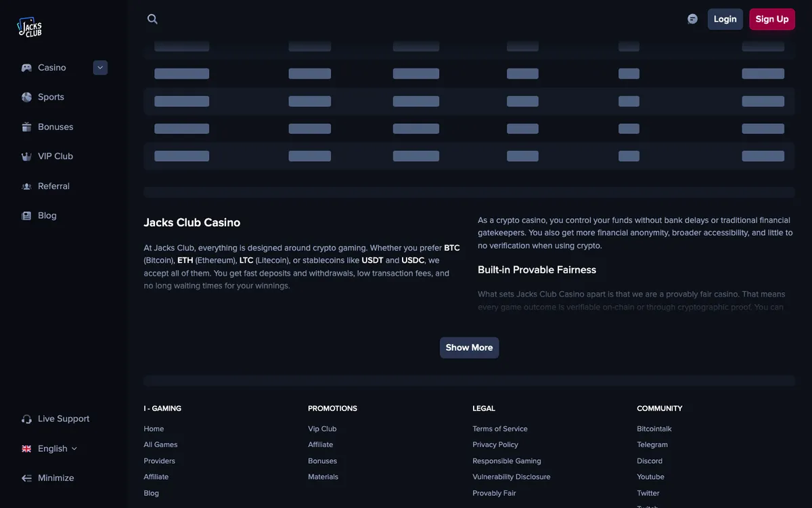Click the Sports ball icon

(26, 97)
